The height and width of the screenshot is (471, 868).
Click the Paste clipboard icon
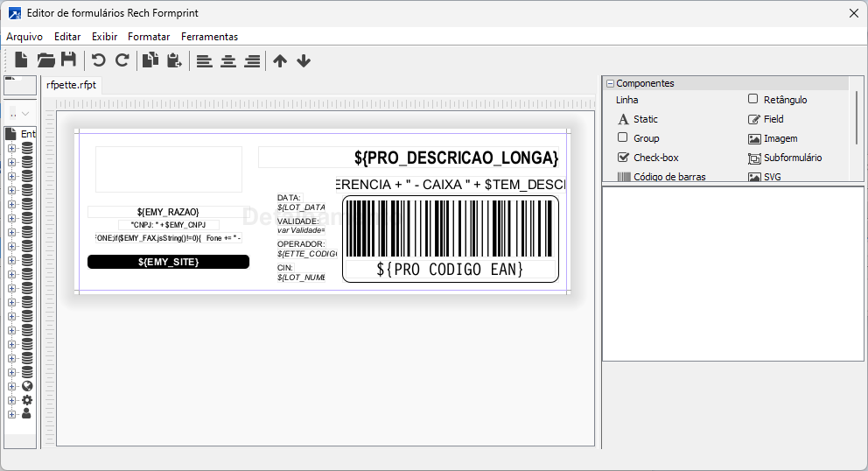pyautogui.click(x=174, y=60)
